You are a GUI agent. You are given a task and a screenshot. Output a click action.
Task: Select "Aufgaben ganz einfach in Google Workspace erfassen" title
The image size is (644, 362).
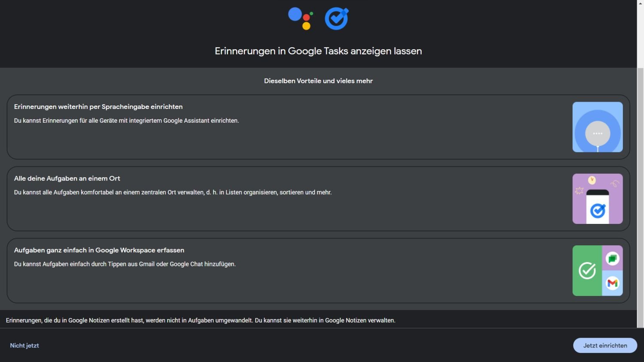coord(99,250)
